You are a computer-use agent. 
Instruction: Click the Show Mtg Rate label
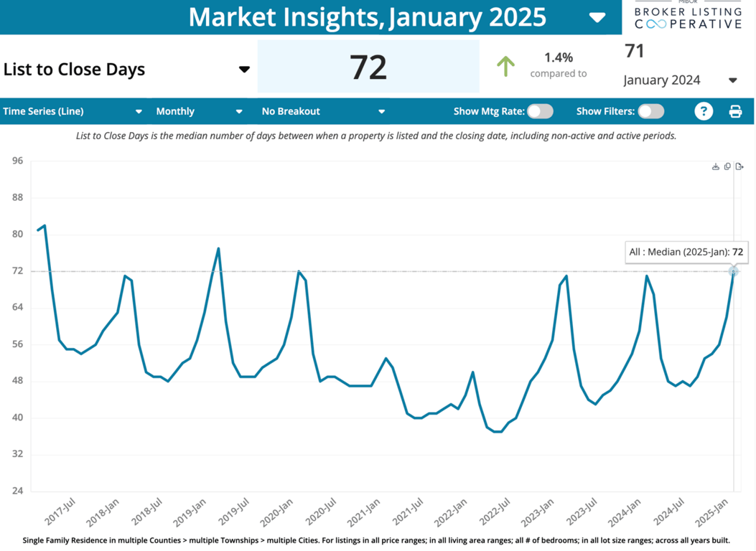point(489,111)
